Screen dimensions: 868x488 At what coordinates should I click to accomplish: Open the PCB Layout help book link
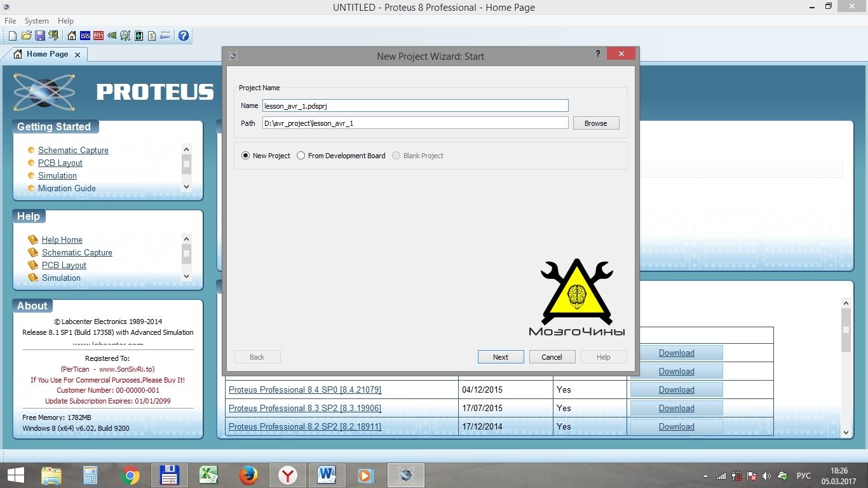tap(64, 265)
